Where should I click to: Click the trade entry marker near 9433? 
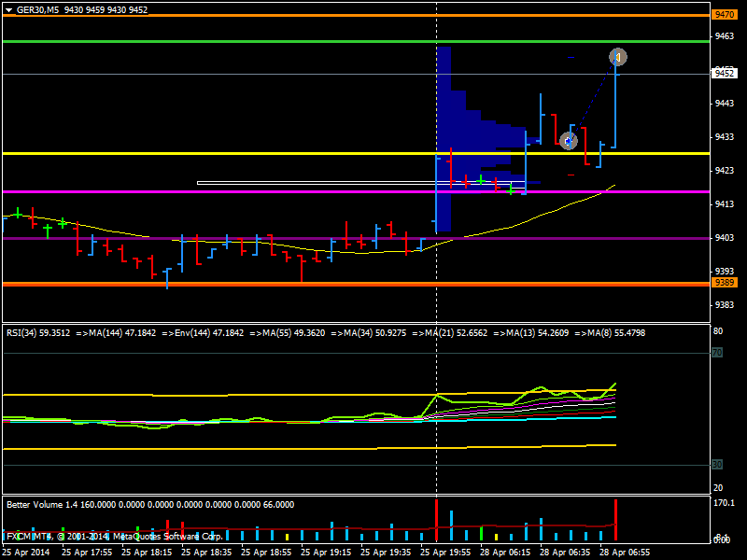(568, 141)
